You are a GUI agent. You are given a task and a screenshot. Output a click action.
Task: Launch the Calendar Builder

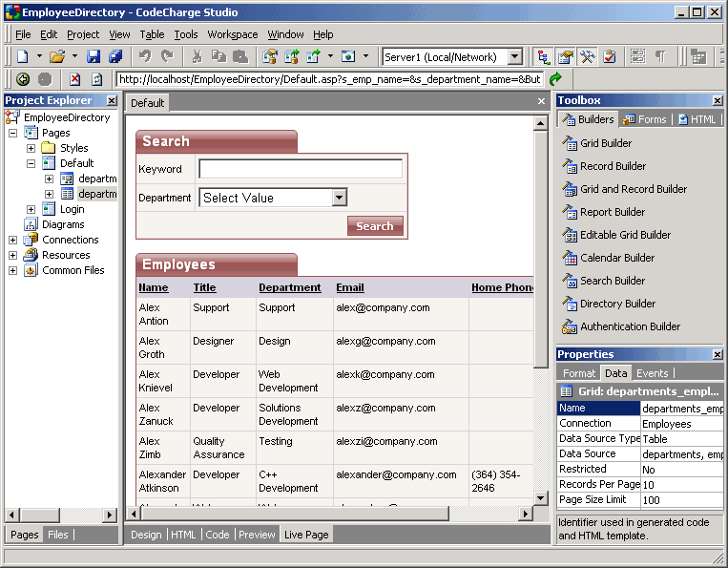click(616, 258)
